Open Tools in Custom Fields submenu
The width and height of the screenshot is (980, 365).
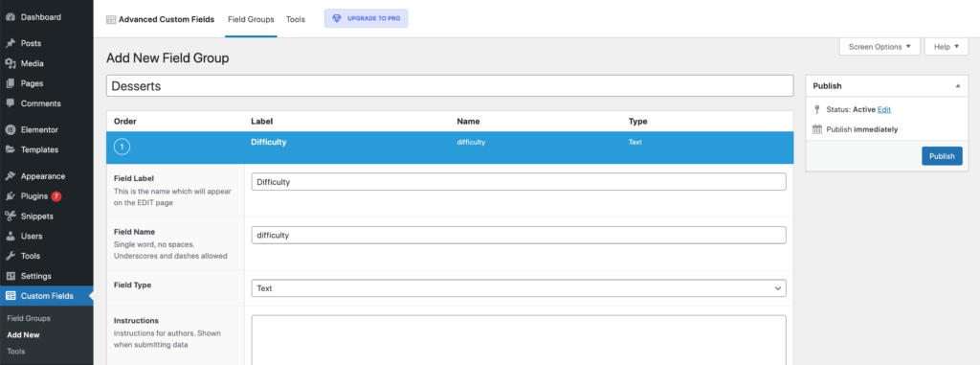point(16,352)
